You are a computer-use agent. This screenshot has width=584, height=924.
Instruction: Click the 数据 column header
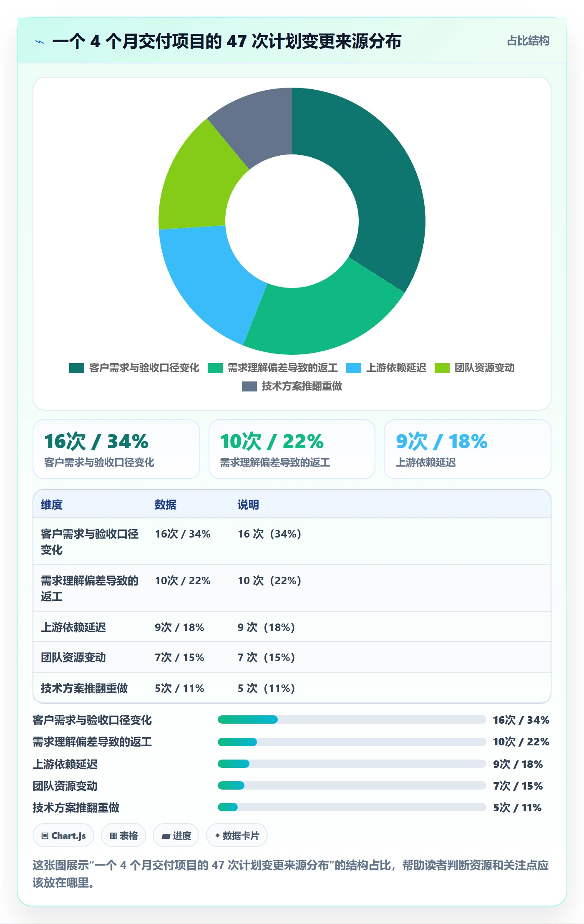click(x=166, y=505)
